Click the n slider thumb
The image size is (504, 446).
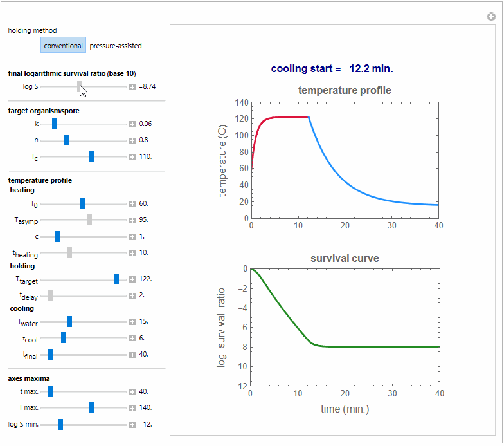66,140
